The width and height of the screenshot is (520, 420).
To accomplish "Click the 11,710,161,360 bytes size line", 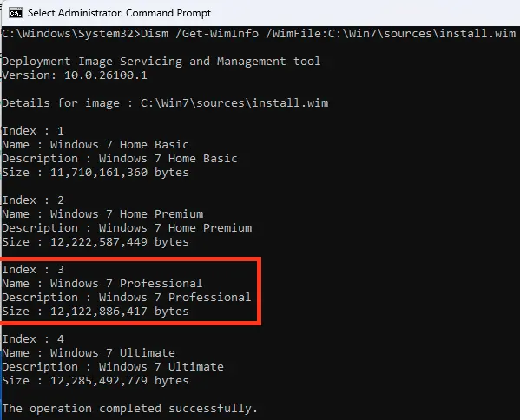I will click(95, 173).
